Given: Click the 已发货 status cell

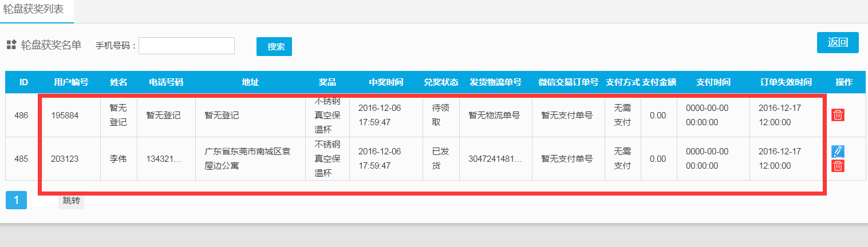Looking at the screenshot, I should click(x=441, y=159).
